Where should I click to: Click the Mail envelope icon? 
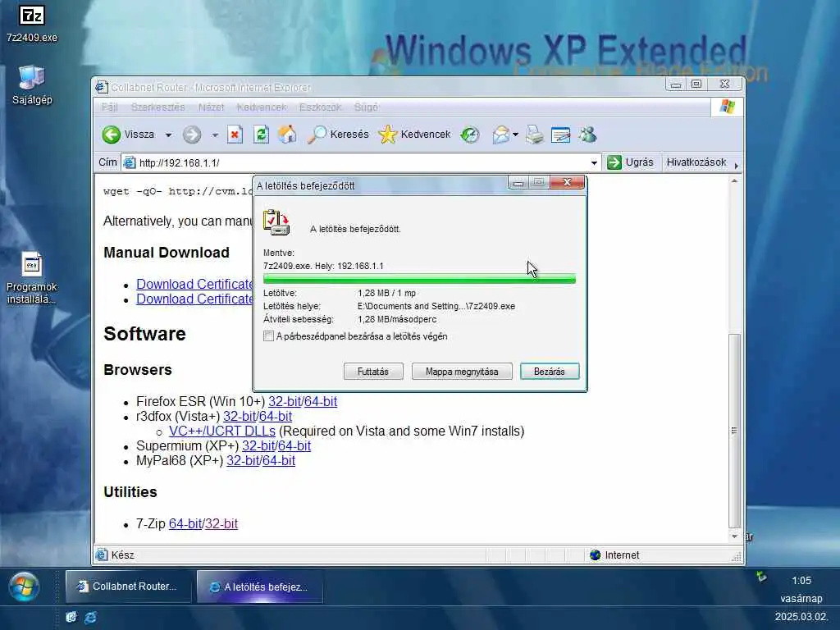501,135
